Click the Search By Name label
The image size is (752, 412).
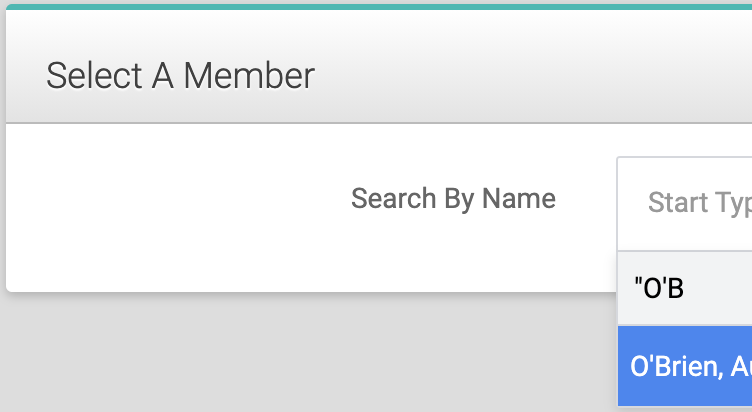click(453, 199)
